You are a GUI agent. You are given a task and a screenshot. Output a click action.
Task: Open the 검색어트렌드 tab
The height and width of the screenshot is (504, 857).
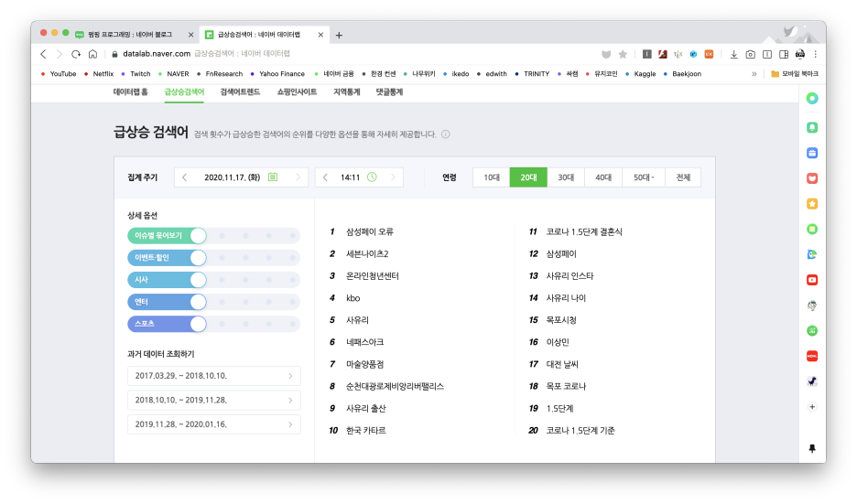pyautogui.click(x=240, y=91)
